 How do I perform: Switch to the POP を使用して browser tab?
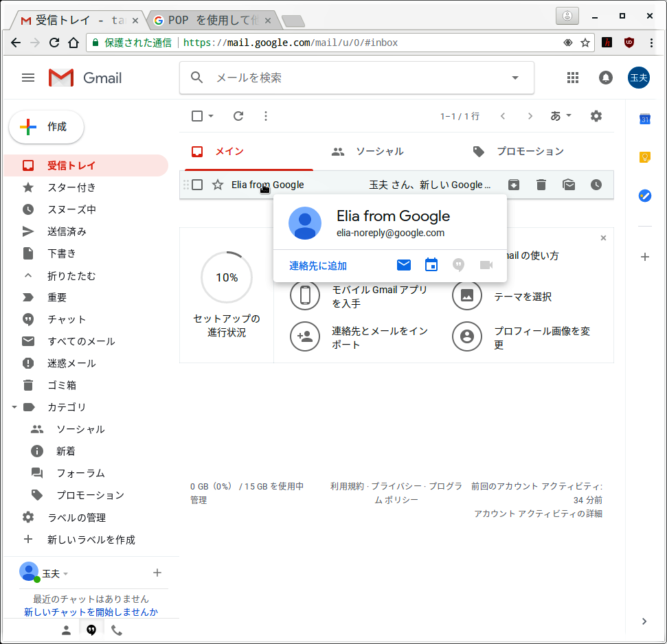coord(213,20)
